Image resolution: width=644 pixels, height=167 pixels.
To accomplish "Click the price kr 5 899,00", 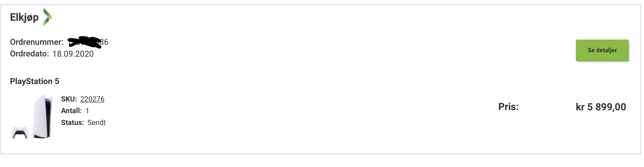I will point(601,107).
